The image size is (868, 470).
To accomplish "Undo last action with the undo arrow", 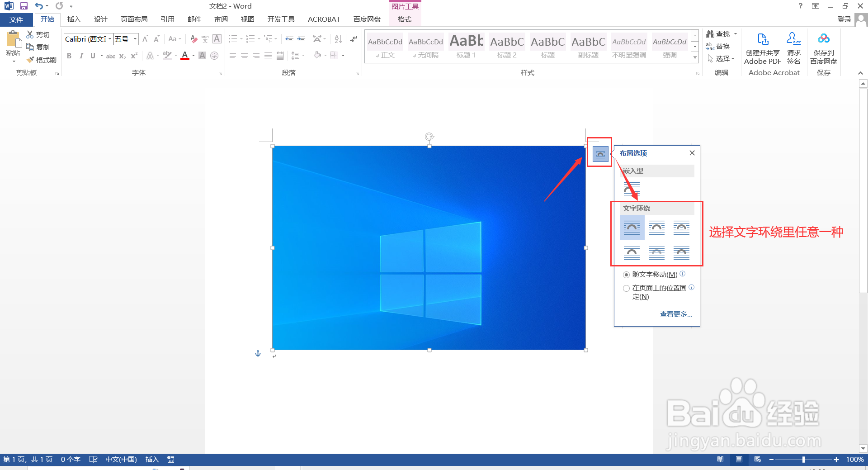I will (x=39, y=6).
